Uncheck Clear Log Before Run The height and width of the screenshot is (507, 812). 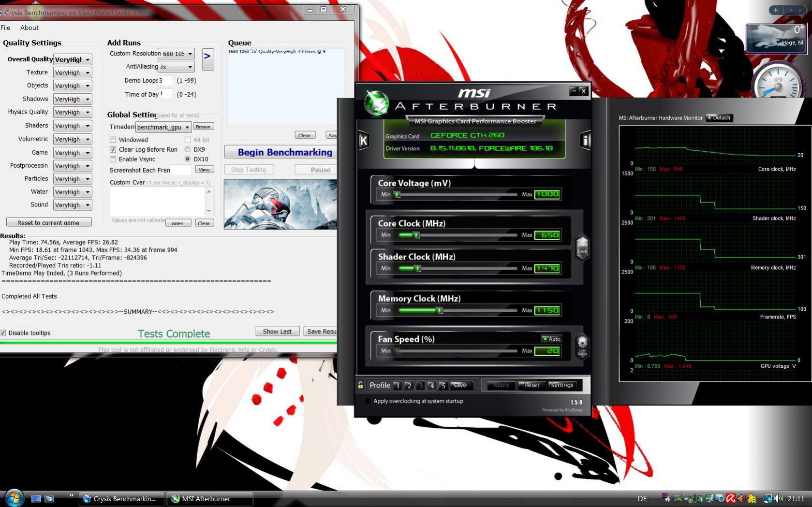(x=113, y=149)
